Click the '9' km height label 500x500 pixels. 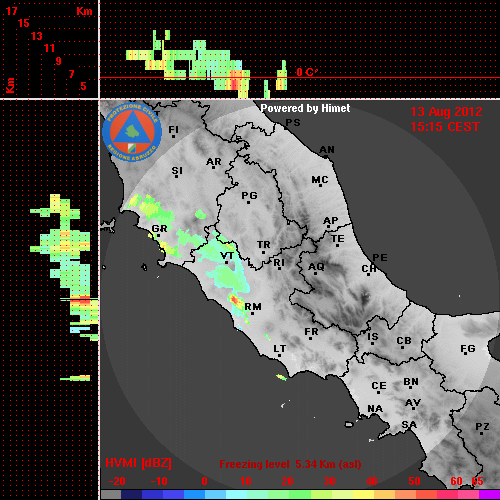coord(58,61)
